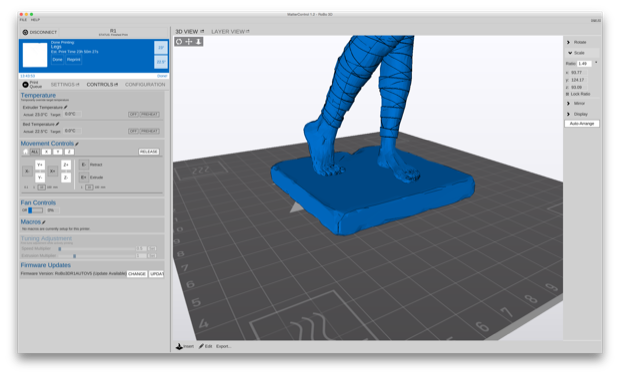Viewport: 620px width, 377px height.
Task: Click the firmware UPDATE button
Action: pos(157,274)
